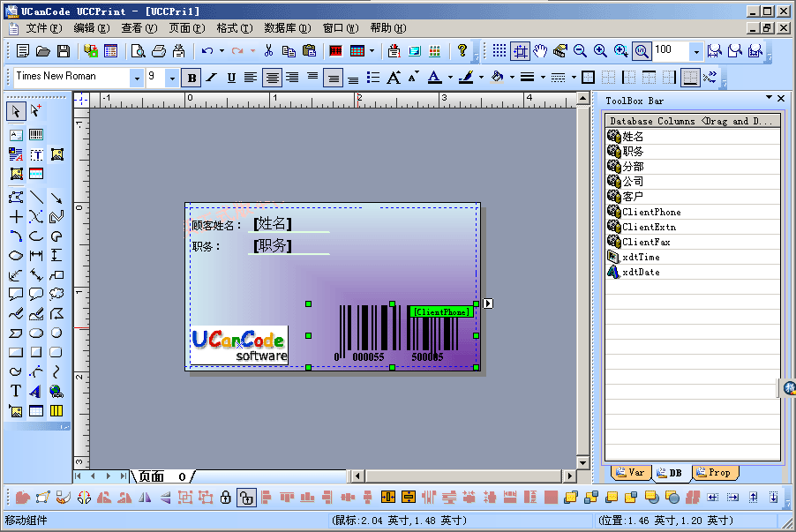
Task: Open the font size 9 dropdown
Action: tap(172, 78)
